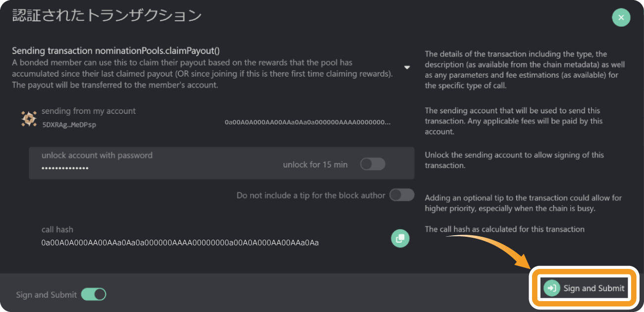Expand the claimPayout transaction details arrow

(407, 67)
